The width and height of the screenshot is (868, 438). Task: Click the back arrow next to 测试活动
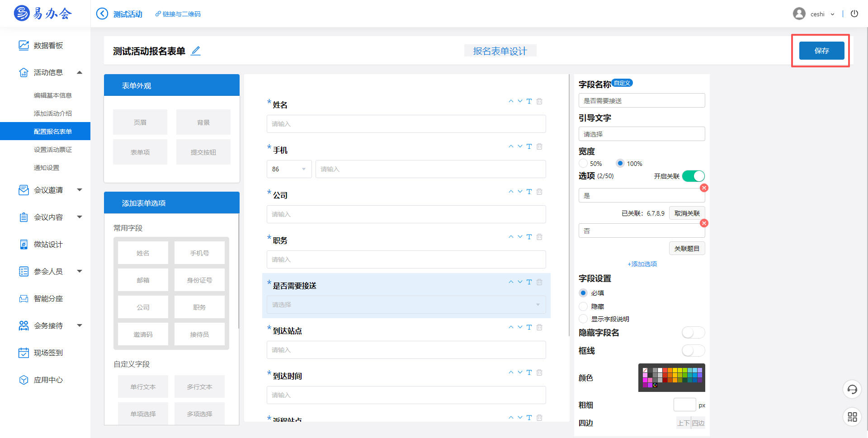tap(102, 14)
